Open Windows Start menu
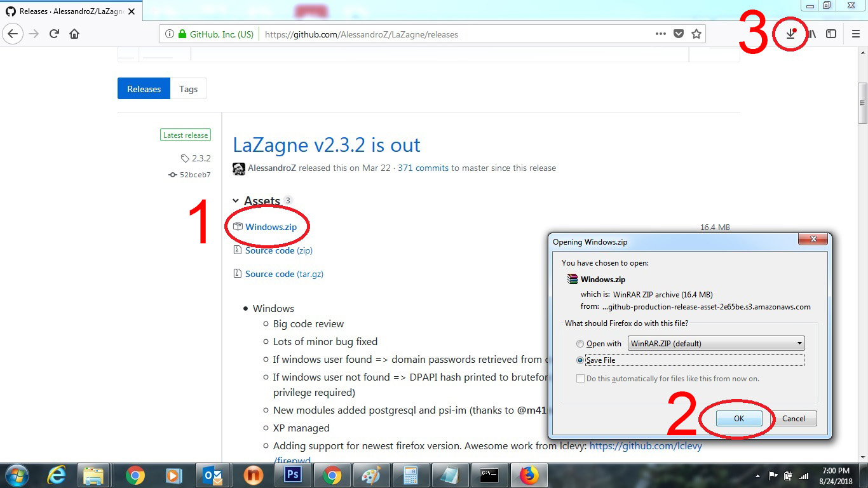The width and height of the screenshot is (868, 488). click(17, 475)
